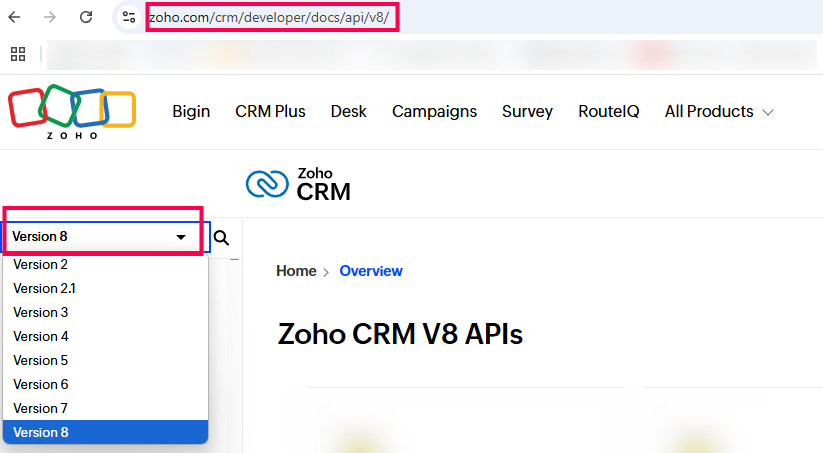The width and height of the screenshot is (823, 453).
Task: Click the address bar URL
Action: (x=269, y=17)
